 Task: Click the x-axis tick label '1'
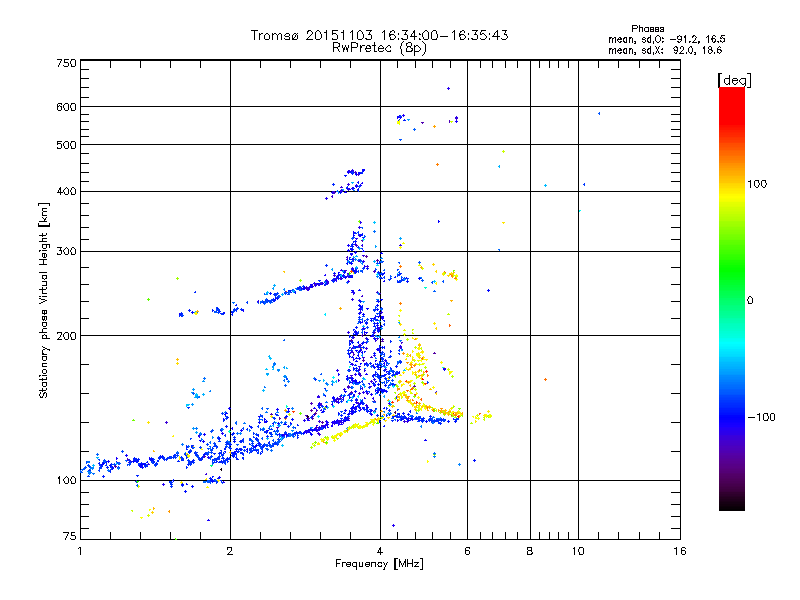pos(80,551)
